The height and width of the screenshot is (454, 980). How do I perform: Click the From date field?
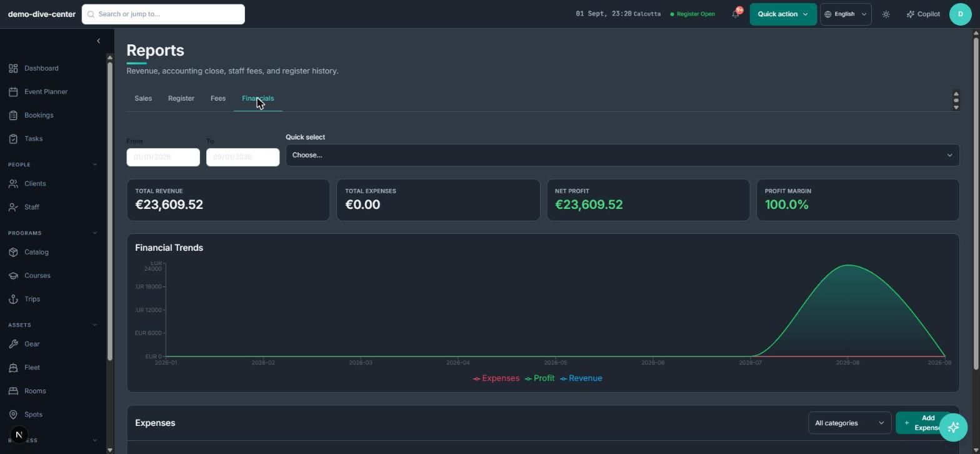pos(163,157)
